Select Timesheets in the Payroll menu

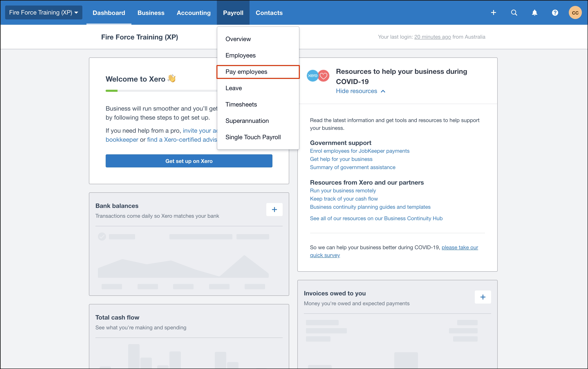[241, 104]
